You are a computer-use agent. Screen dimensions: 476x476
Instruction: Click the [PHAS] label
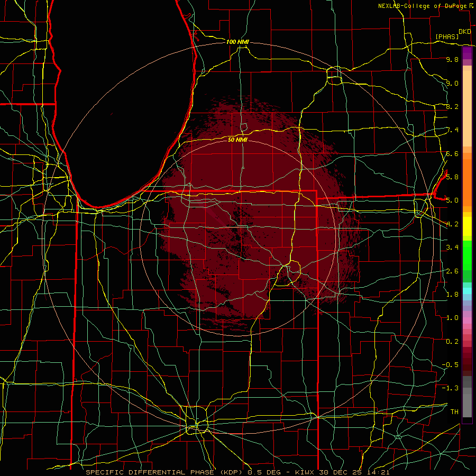[447, 36]
